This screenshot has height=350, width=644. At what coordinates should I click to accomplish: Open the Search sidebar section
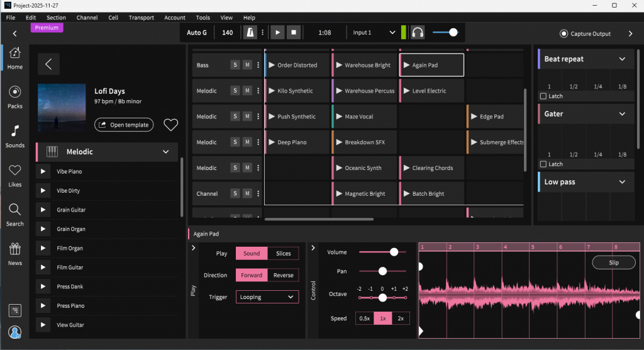[15, 214]
